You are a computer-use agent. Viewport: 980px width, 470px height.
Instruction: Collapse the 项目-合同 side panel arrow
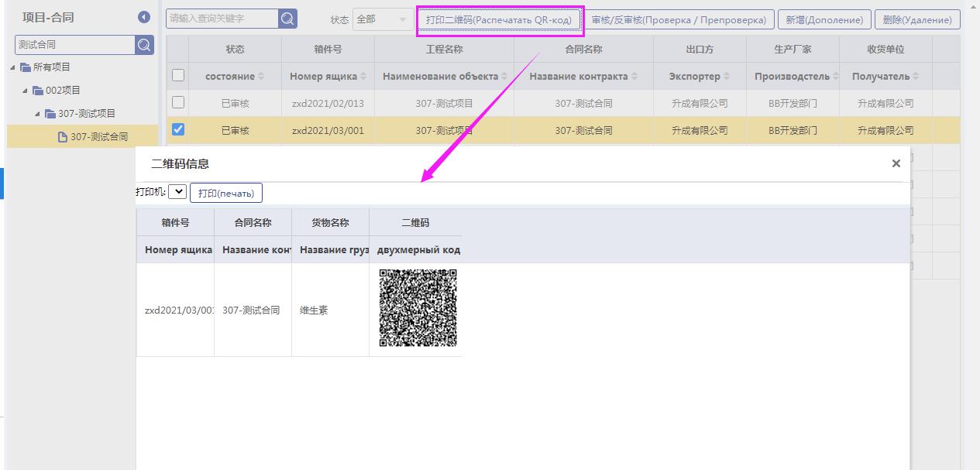click(144, 18)
